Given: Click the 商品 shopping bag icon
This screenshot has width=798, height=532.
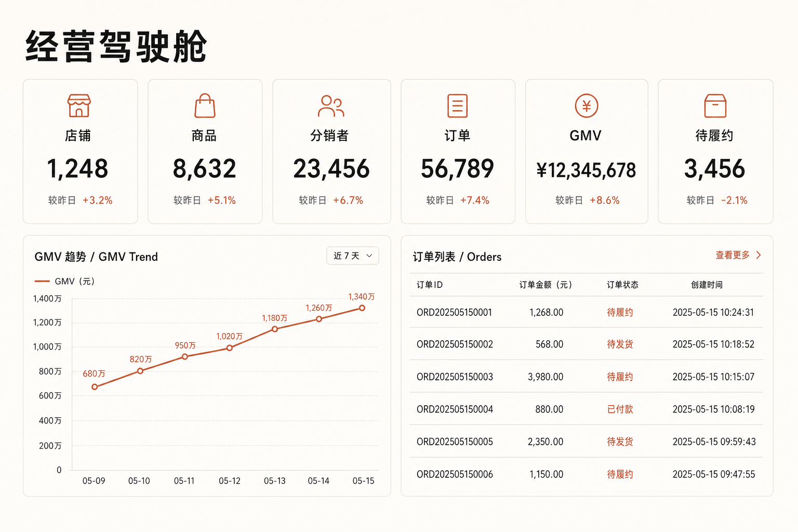Looking at the screenshot, I should pyautogui.click(x=205, y=105).
